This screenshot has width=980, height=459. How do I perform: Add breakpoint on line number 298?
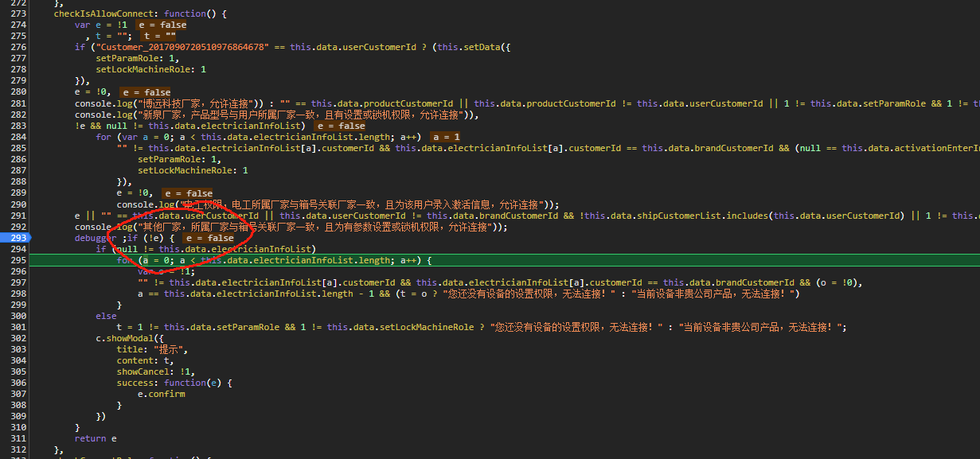(x=18, y=294)
